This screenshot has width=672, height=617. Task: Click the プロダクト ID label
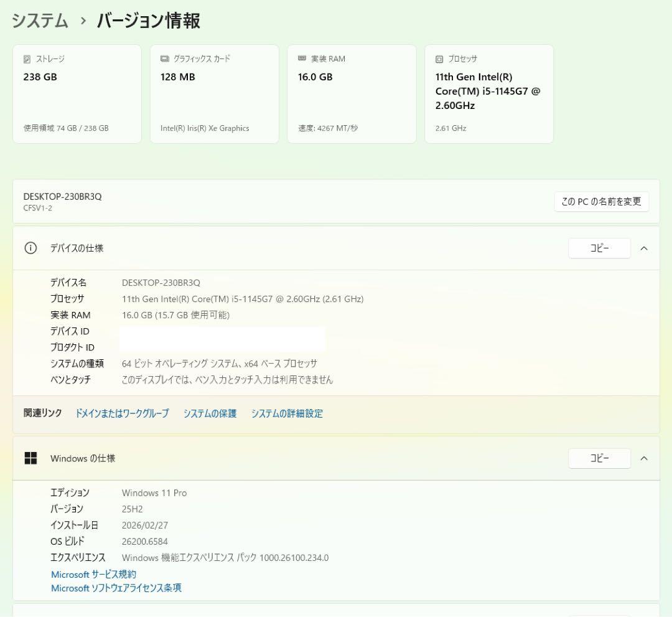click(72, 347)
